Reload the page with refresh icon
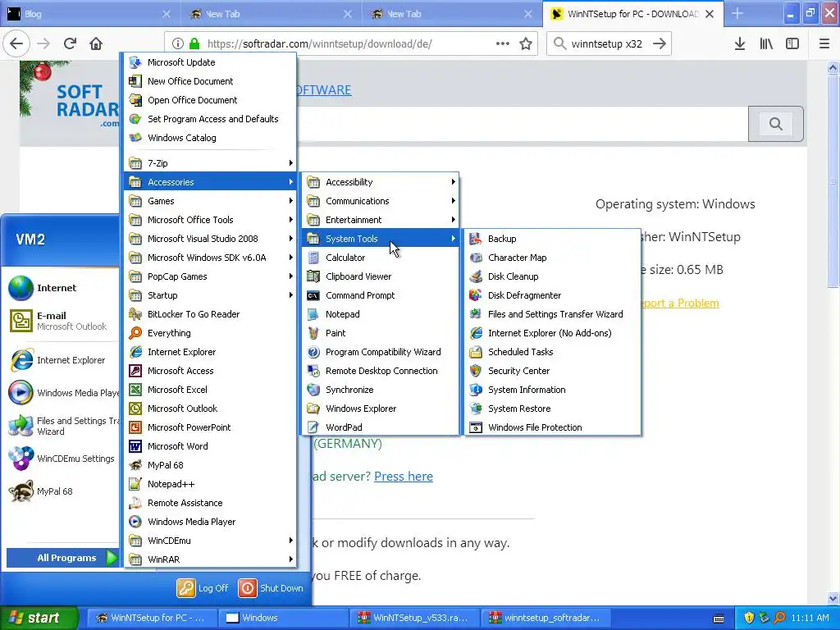Screen dimensions: 840x630 [70, 44]
